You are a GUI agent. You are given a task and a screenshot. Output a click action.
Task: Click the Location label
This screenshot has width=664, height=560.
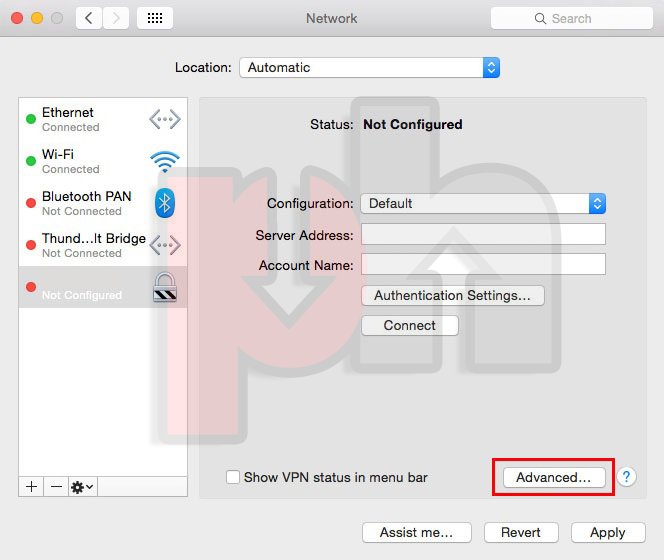tap(203, 68)
